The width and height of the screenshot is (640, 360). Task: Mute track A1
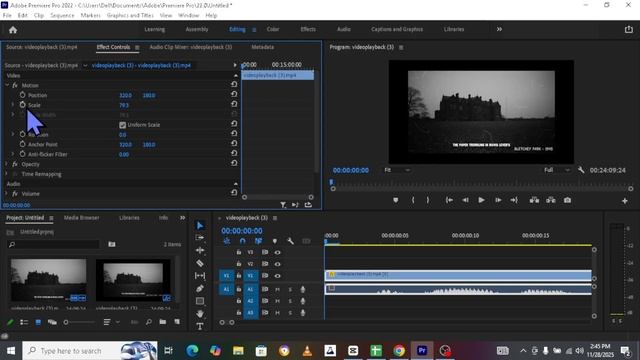[x=278, y=289]
